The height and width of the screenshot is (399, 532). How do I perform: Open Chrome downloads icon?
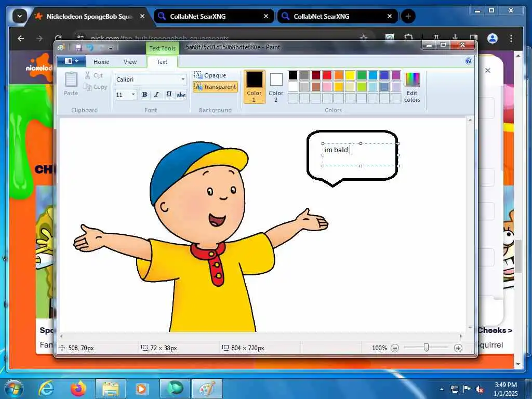pyautogui.click(x=455, y=37)
